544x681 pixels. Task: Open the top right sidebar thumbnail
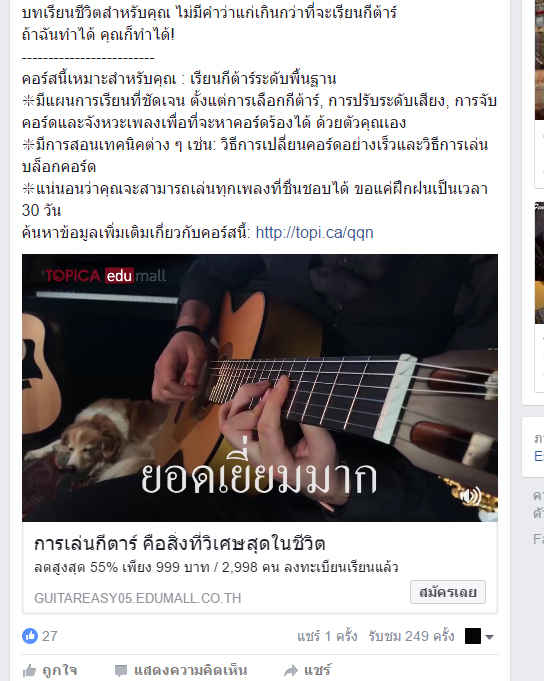pos(539,60)
